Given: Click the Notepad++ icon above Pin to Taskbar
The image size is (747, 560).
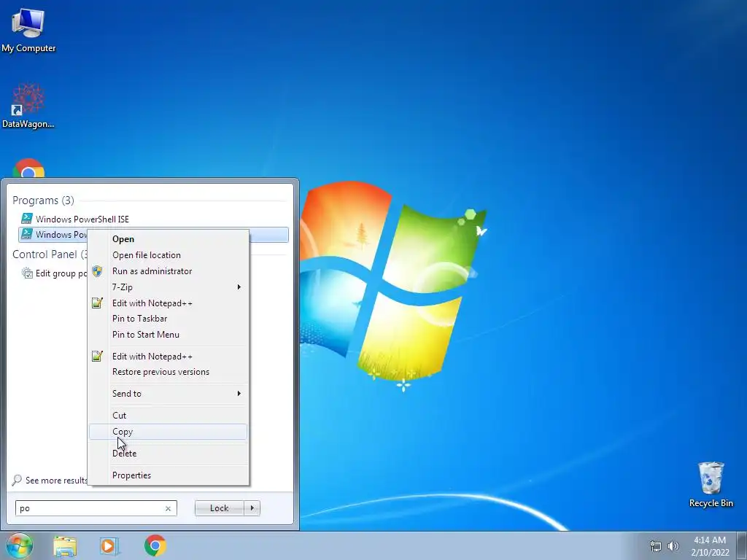Looking at the screenshot, I should pos(97,303).
